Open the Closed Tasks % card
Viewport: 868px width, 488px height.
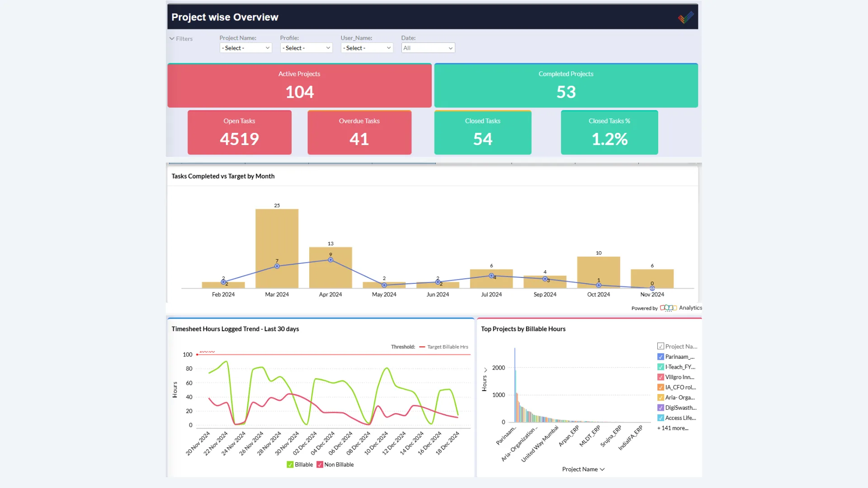point(609,132)
